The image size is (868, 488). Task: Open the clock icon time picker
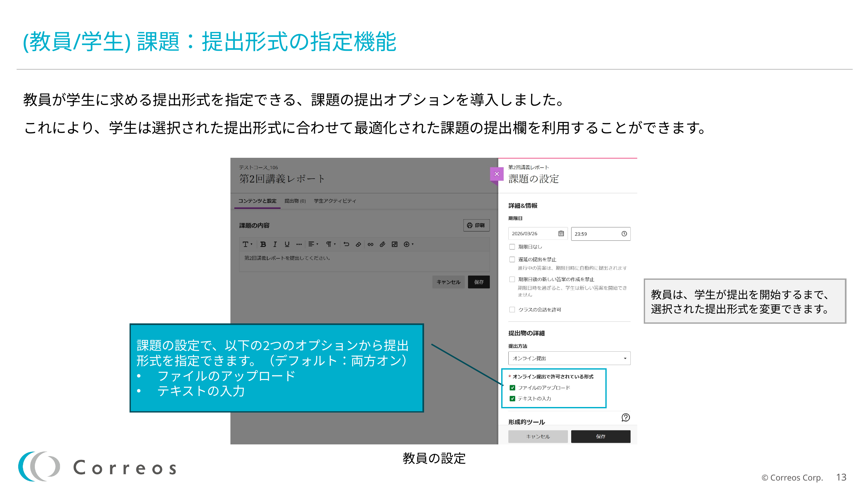624,234
